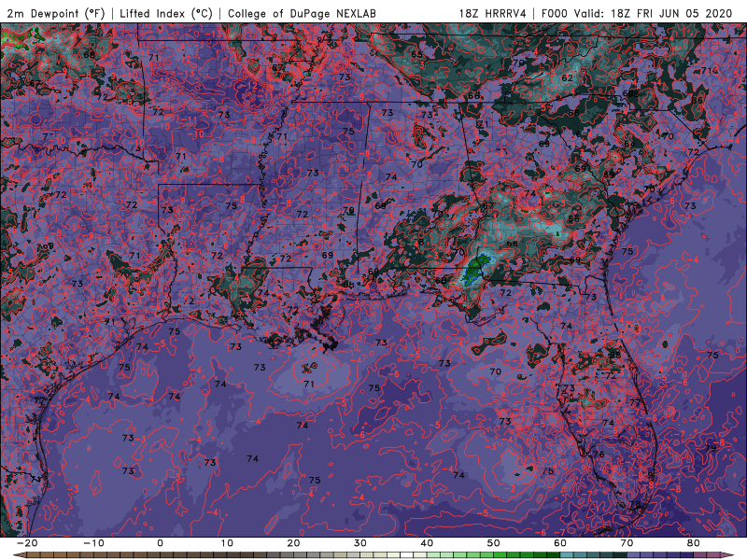Viewport: 747px width, 560px height.
Task: Click the '10' colorbar tick label
Action: pos(227,543)
